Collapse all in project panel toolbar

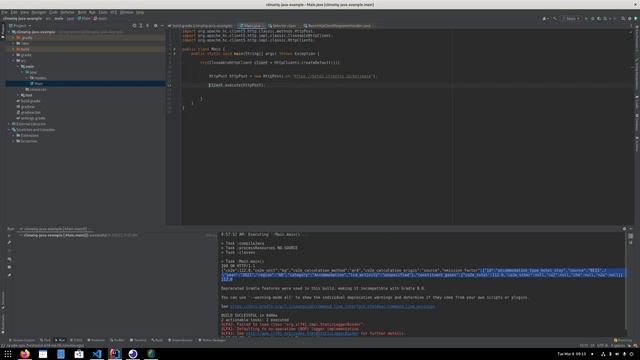[x=148, y=26]
